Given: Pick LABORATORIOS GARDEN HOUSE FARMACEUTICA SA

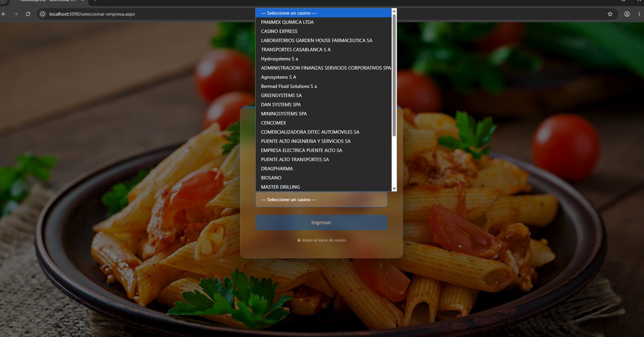Looking at the screenshot, I should click(x=323, y=41).
